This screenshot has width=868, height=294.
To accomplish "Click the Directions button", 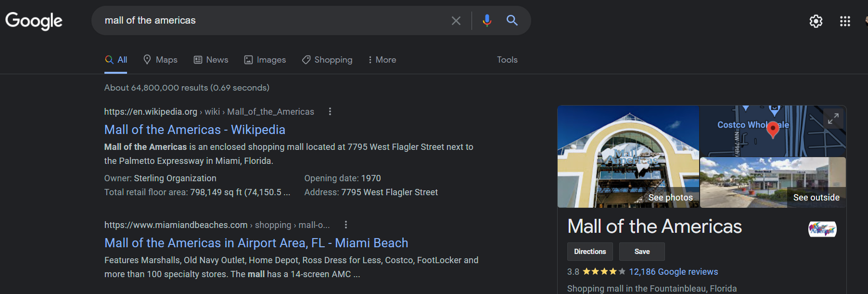I will tap(589, 252).
